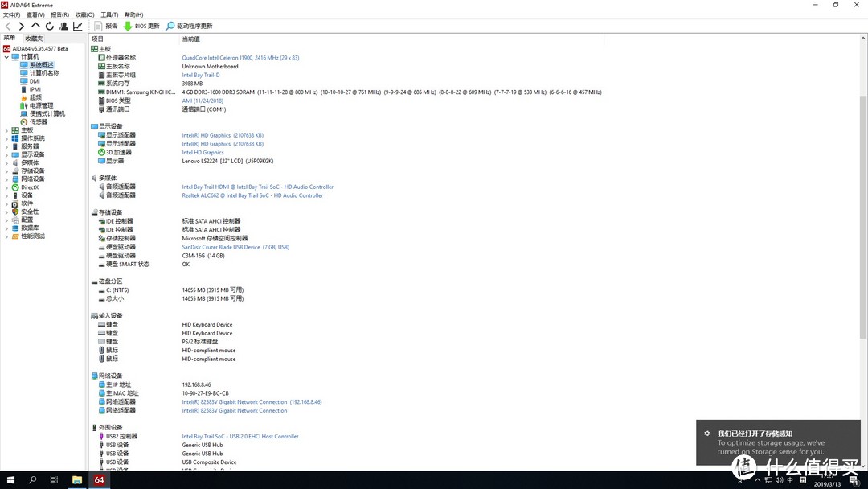Open 报告 from the toolbar
The height and width of the screenshot is (489, 868).
106,26
